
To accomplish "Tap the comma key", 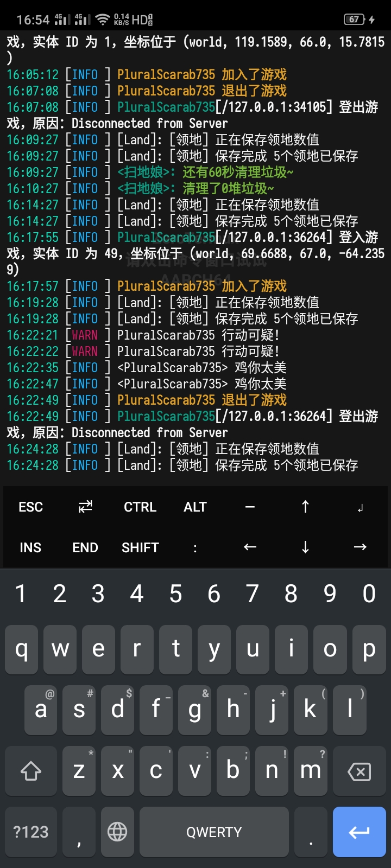I will pyautogui.click(x=79, y=832).
